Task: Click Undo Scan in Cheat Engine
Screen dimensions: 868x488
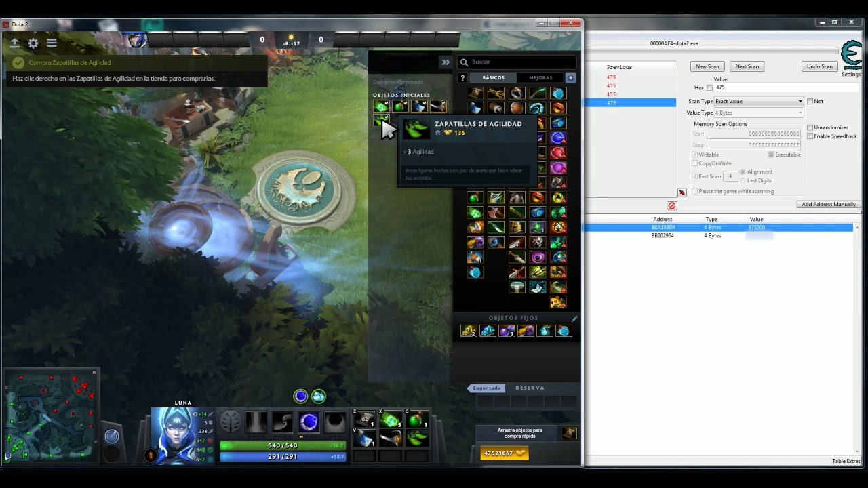Action: click(x=819, y=66)
